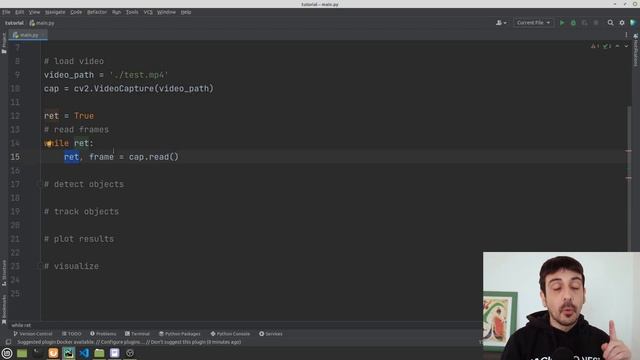Screen dimensions: 640x360
Task: Open the Help menu
Action: (x=186, y=12)
